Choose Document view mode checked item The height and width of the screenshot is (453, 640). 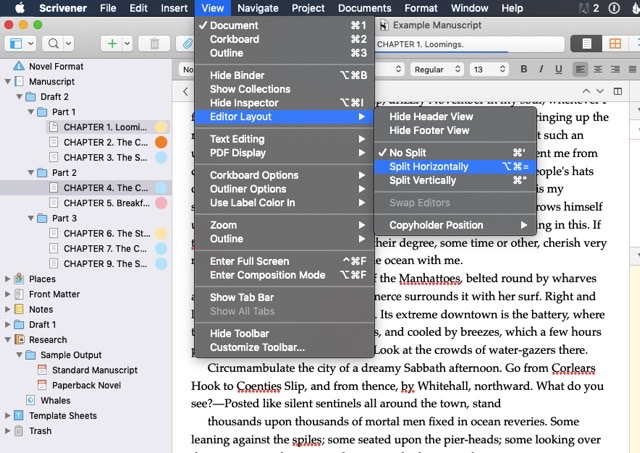[284, 25]
